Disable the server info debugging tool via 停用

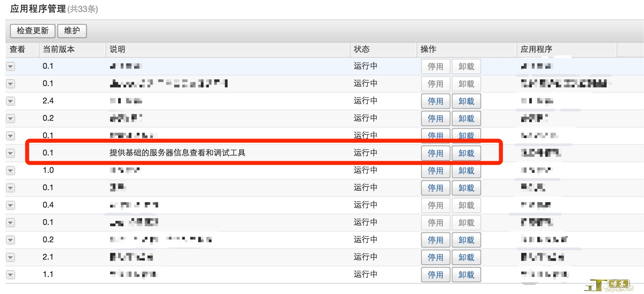click(x=435, y=153)
